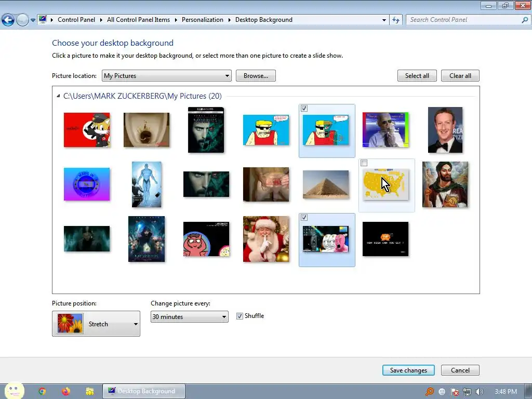
Task: Select the man in tuxedo portrait thumbnail
Action: (x=445, y=130)
